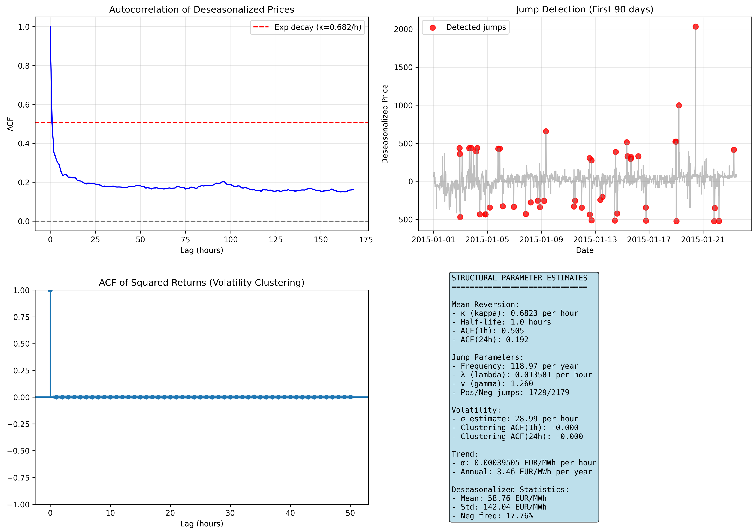Screen dimensions: 756x532
Task: Click the Exp decay (κ=0.682/h) legend text
Action: tap(318, 27)
